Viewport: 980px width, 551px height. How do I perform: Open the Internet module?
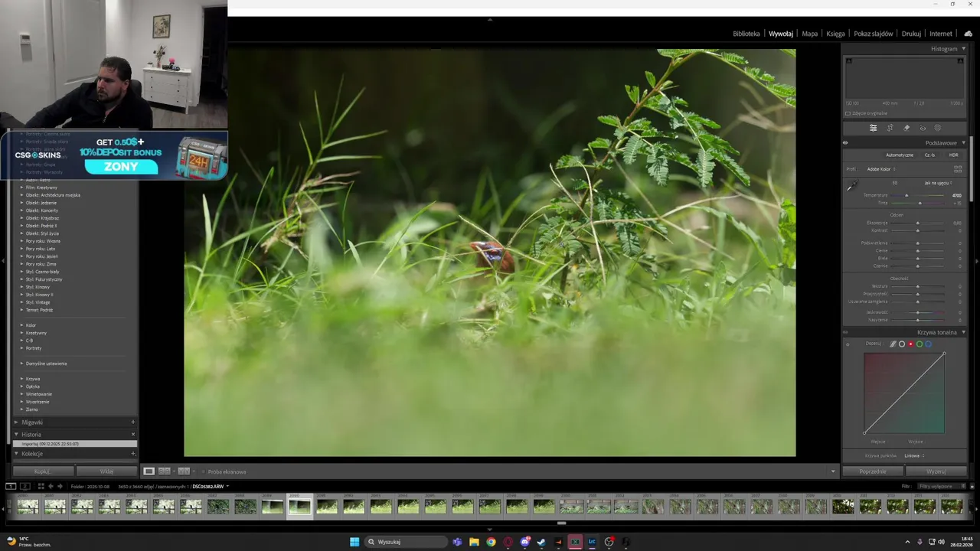tap(940, 34)
